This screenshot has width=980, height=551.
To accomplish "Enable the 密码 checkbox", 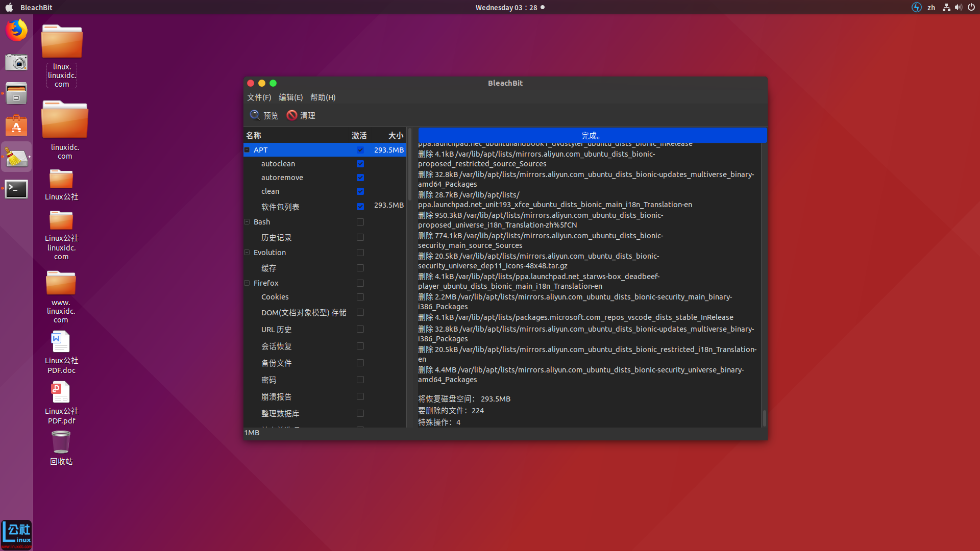I will tap(360, 380).
